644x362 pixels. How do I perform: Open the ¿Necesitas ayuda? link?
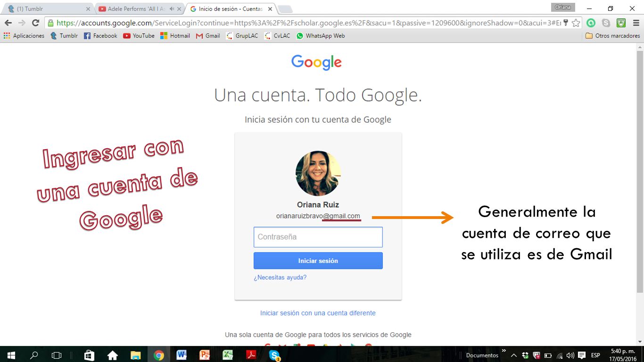280,278
